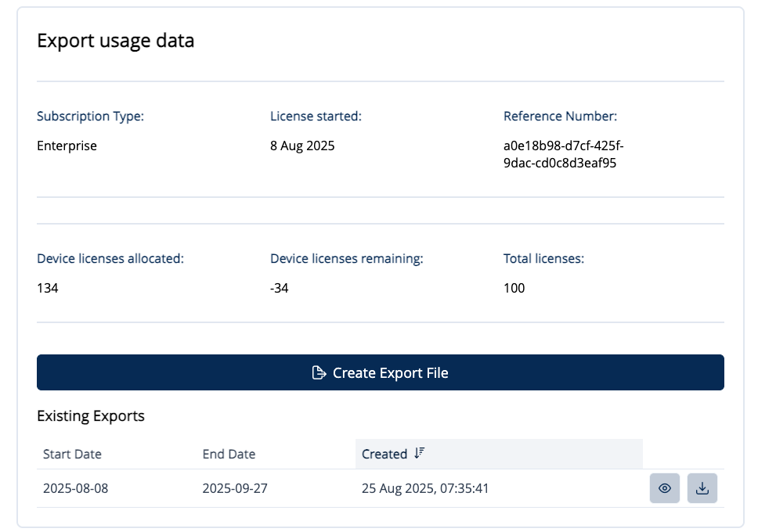Sort exports by Created column header
This screenshot has width=758, height=532.
(384, 454)
